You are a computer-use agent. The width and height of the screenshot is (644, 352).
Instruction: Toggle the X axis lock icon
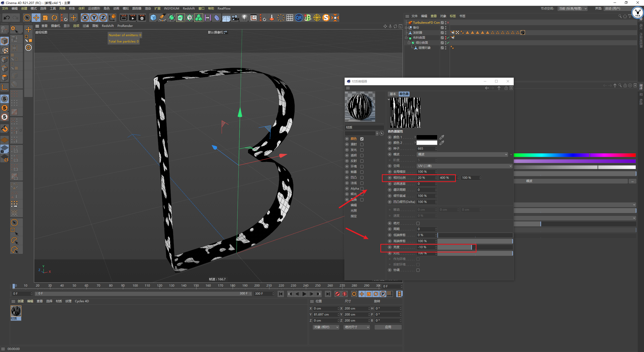tap(85, 18)
